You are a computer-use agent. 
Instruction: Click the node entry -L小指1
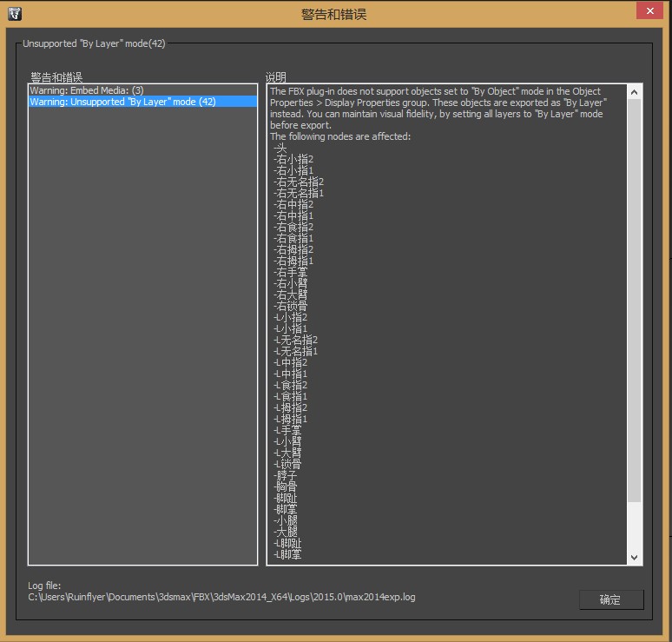point(291,329)
